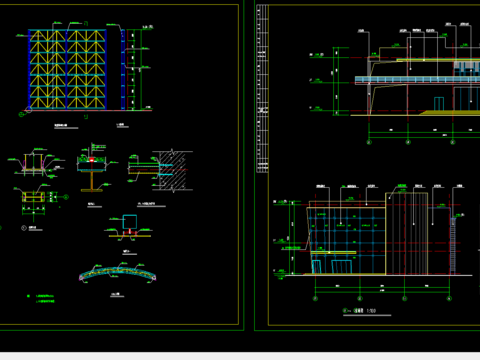Click the green legend square at bottom-left

tap(28, 296)
